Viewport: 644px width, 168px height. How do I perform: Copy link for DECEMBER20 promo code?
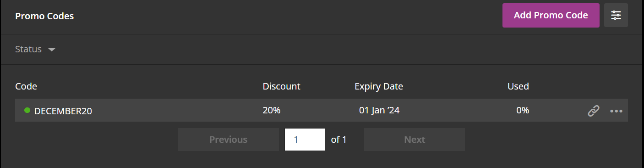594,111
